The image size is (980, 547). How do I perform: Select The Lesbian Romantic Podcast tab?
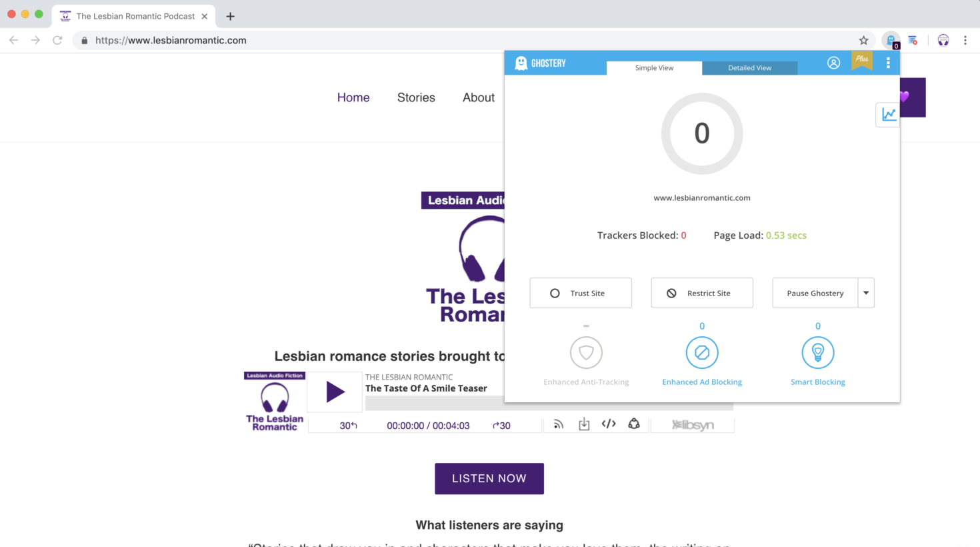tap(133, 16)
